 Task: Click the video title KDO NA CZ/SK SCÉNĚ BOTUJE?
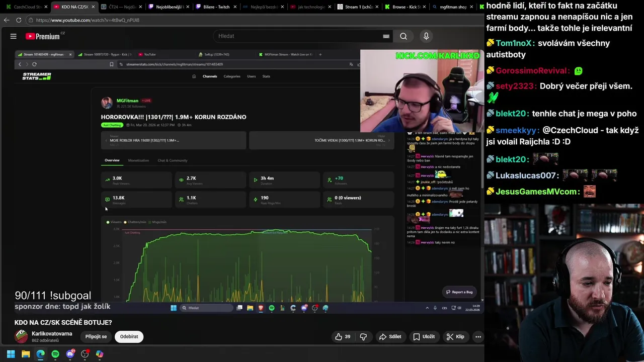(63, 322)
